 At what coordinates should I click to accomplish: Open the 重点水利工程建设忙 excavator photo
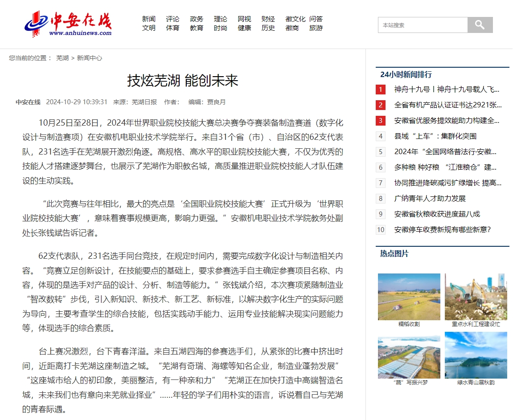pyautogui.click(x=476, y=297)
